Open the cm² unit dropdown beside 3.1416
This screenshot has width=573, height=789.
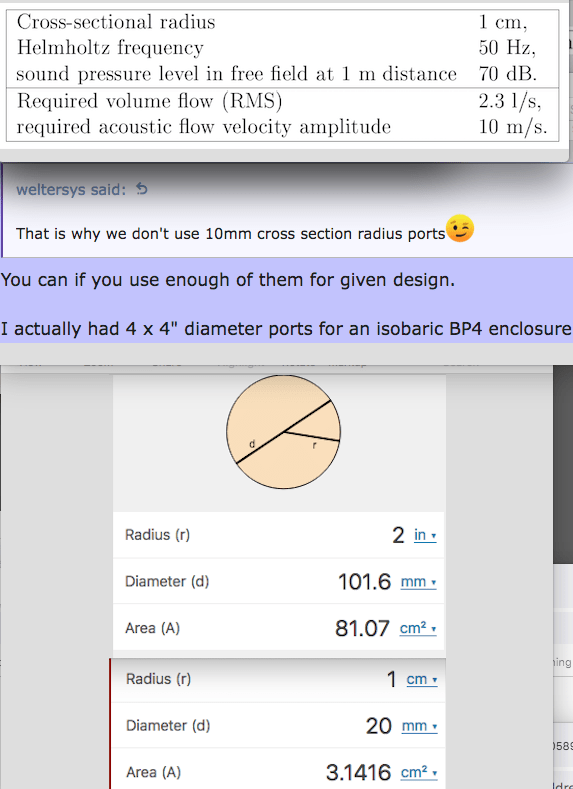click(419, 772)
